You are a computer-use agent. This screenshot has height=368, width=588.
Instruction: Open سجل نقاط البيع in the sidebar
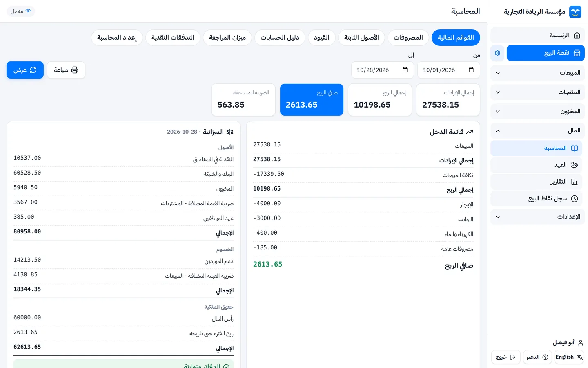click(x=536, y=199)
